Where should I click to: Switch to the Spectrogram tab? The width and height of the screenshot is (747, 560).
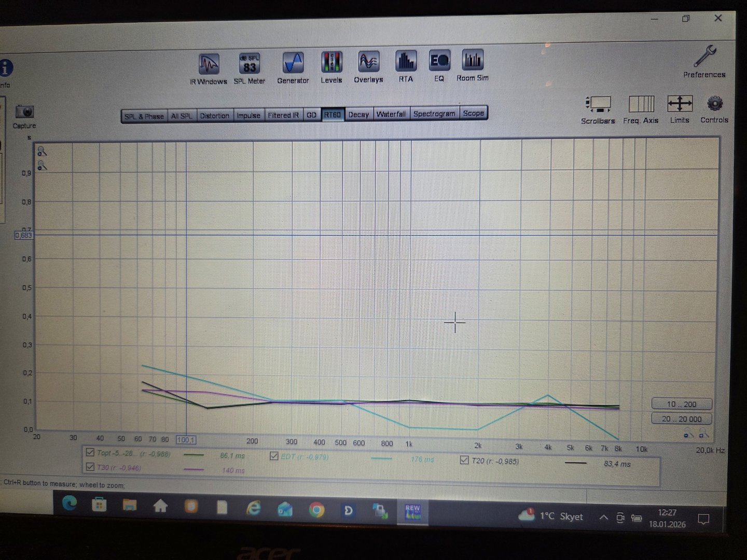click(434, 114)
